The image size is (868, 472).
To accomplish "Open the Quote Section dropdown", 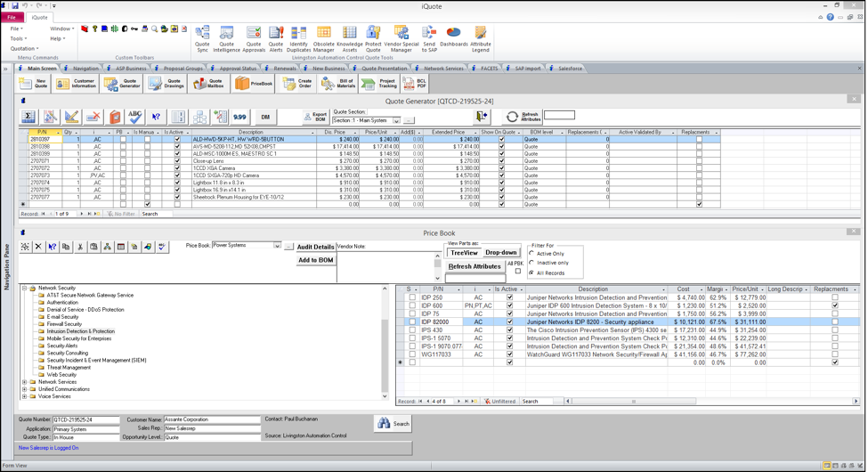I will click(x=396, y=120).
